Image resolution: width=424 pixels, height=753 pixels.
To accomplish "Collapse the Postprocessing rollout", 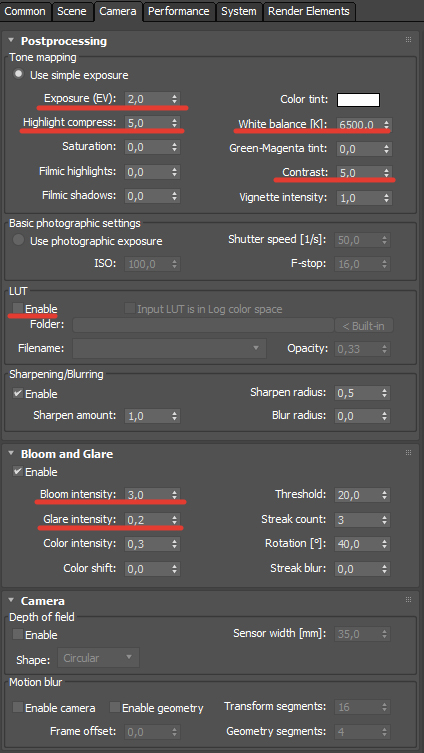I will tap(12, 40).
